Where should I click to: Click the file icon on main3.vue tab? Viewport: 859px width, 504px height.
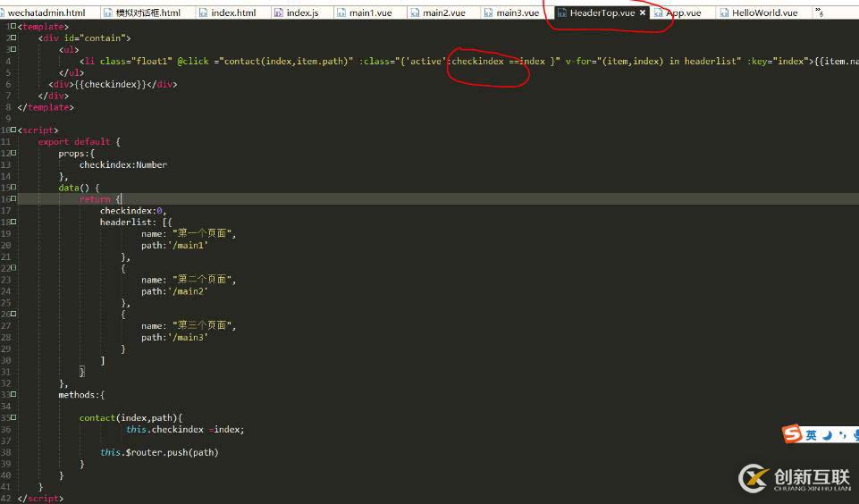(x=487, y=13)
